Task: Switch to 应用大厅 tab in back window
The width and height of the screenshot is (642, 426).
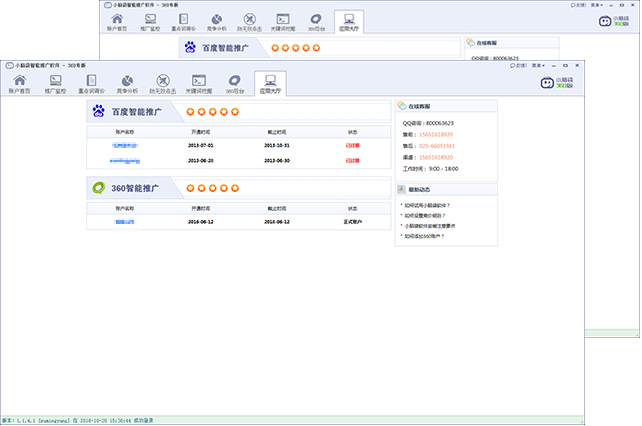Action: tap(348, 22)
